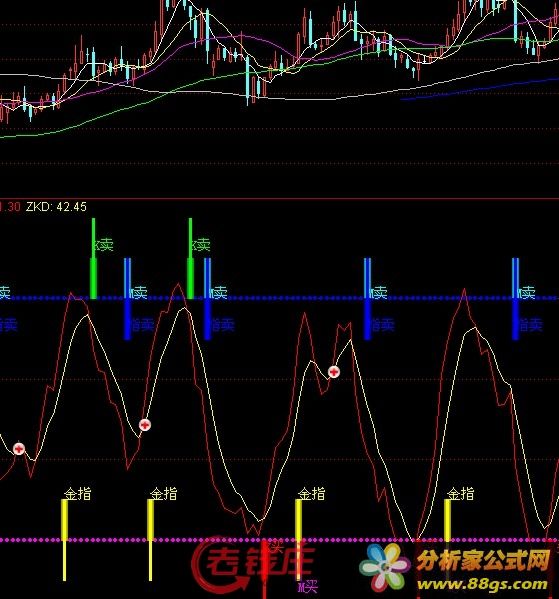Click the first blue sell signal bar
This screenshot has width=559, height=599.
127,299
